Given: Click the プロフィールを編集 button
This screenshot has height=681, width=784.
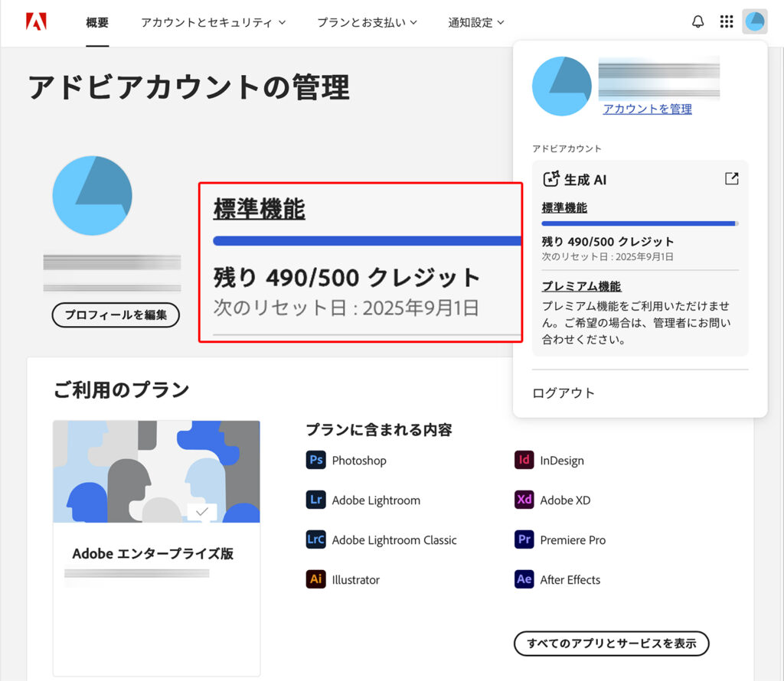Looking at the screenshot, I should [116, 314].
